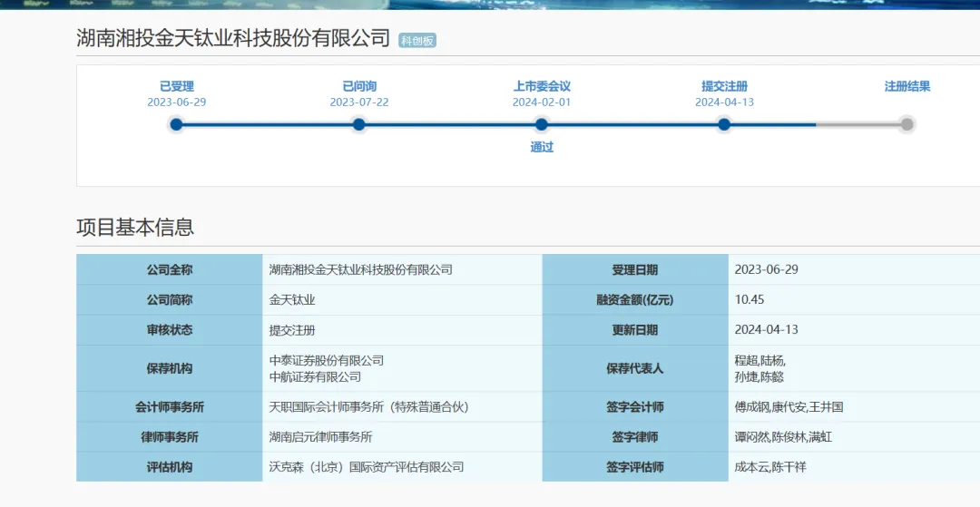Click the 融资金额 value 10.45

[750, 299]
